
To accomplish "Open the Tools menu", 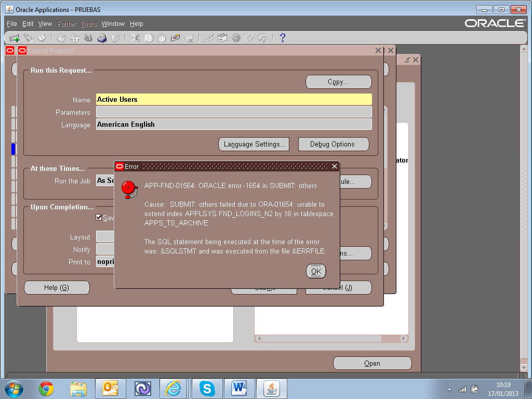I will pos(88,24).
